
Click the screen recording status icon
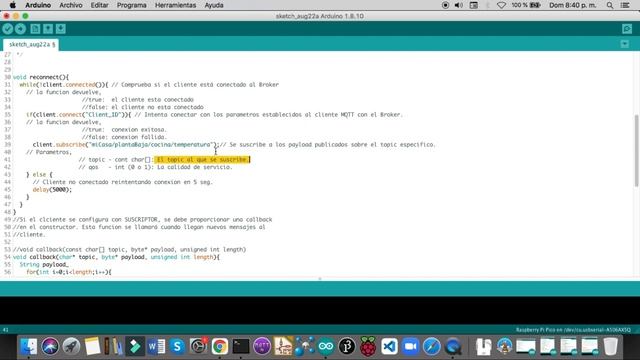tap(445, 5)
